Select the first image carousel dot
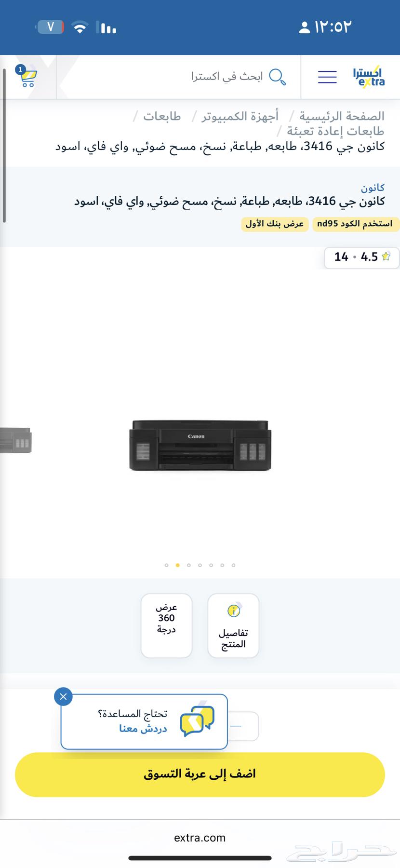Screen dimensions: 400x868 point(167,565)
